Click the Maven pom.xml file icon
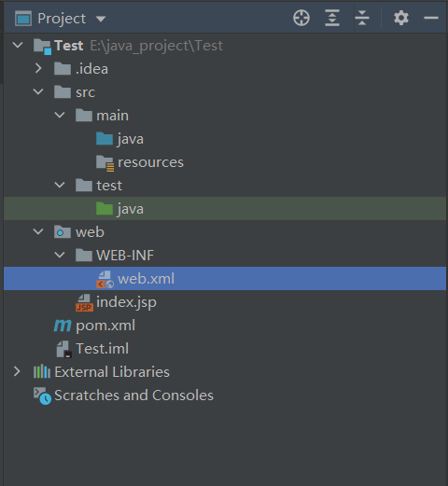The width and height of the screenshot is (448, 486). (x=63, y=326)
